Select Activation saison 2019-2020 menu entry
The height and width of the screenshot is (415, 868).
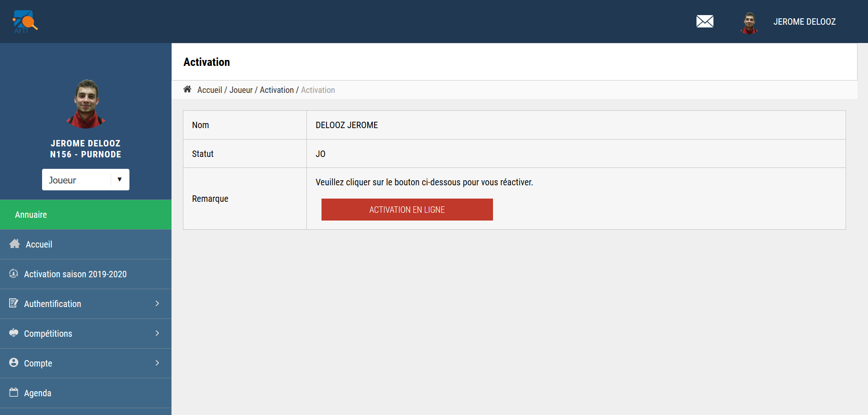[x=75, y=274]
